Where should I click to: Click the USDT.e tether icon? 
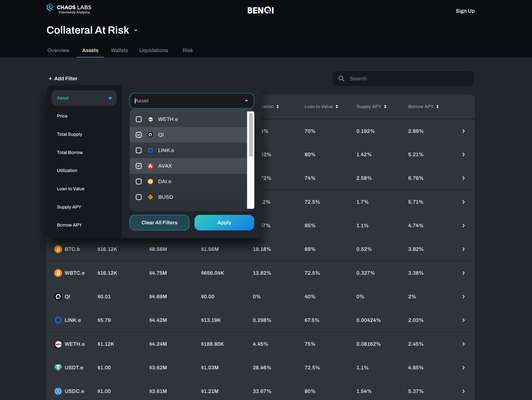[x=58, y=367]
